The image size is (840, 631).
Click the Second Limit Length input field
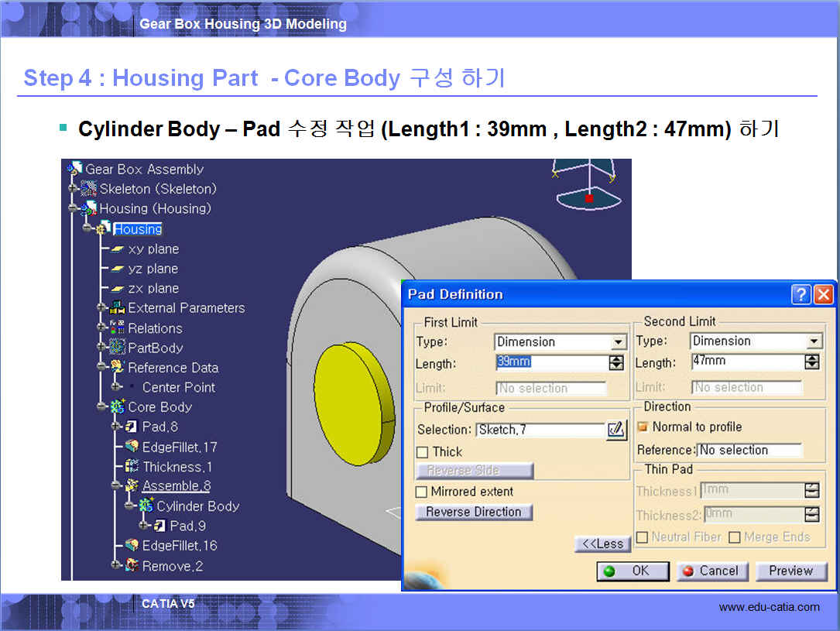pos(746,362)
